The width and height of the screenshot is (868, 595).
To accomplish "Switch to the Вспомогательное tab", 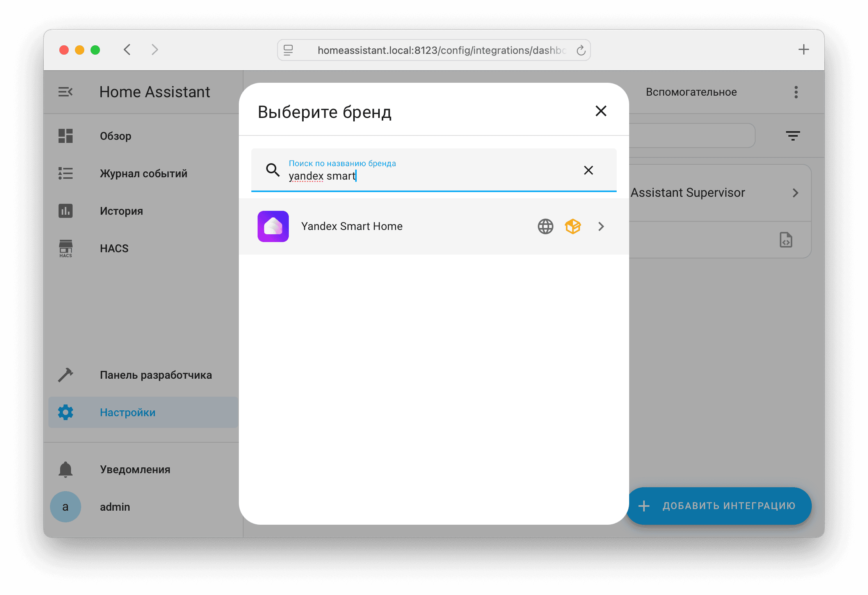I will coord(691,92).
